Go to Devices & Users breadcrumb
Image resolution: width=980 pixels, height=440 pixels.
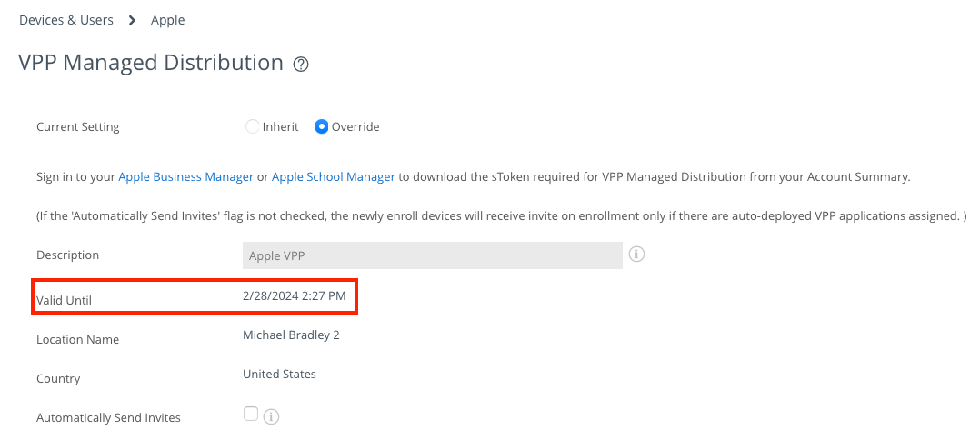coord(65,20)
